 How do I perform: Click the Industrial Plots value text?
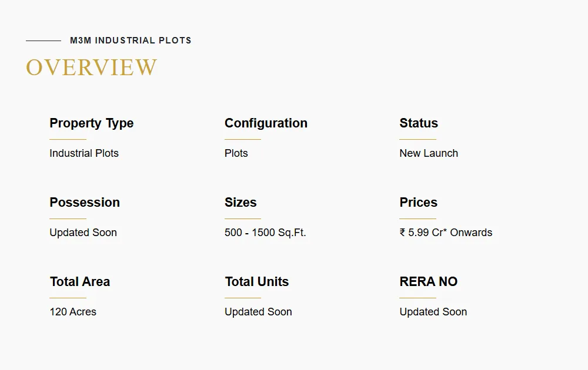pos(84,153)
